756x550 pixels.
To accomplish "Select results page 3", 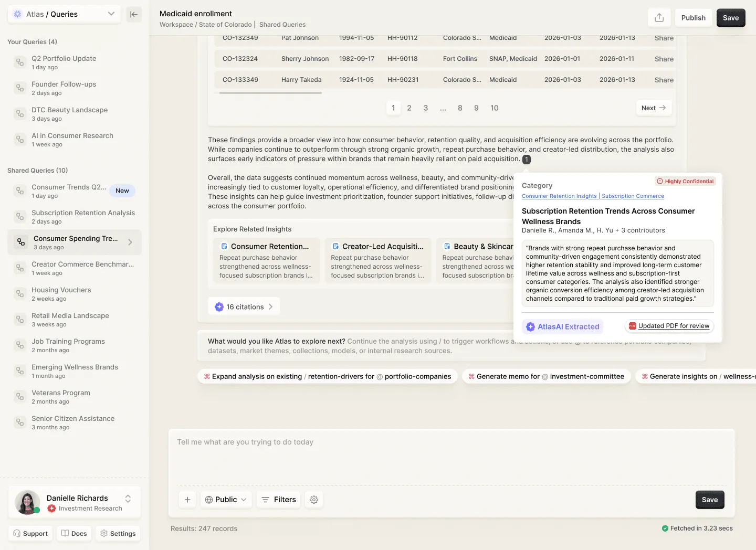I will pyautogui.click(x=426, y=108).
